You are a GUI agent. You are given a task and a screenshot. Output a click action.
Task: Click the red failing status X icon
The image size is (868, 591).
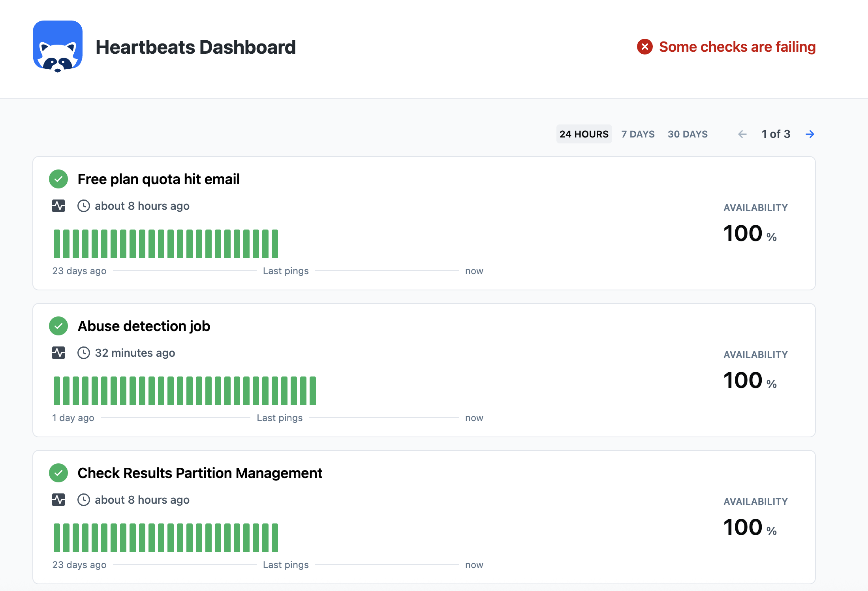point(644,47)
